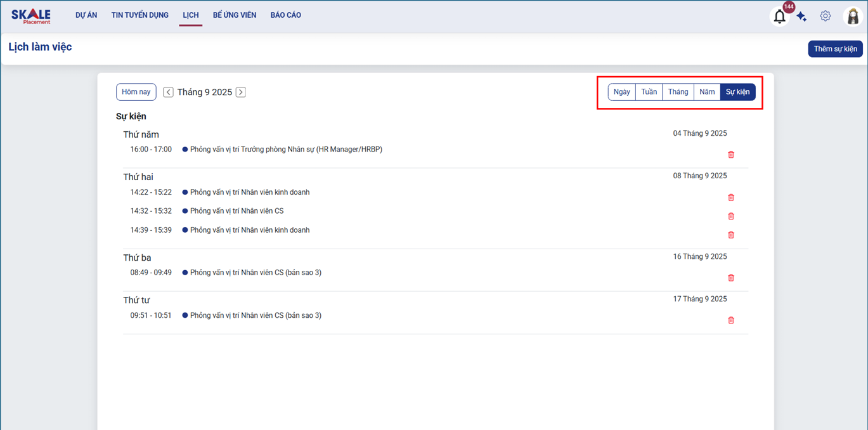Image resolution: width=868 pixels, height=430 pixels.
Task: Switch to Tuần view
Action: coord(649,92)
